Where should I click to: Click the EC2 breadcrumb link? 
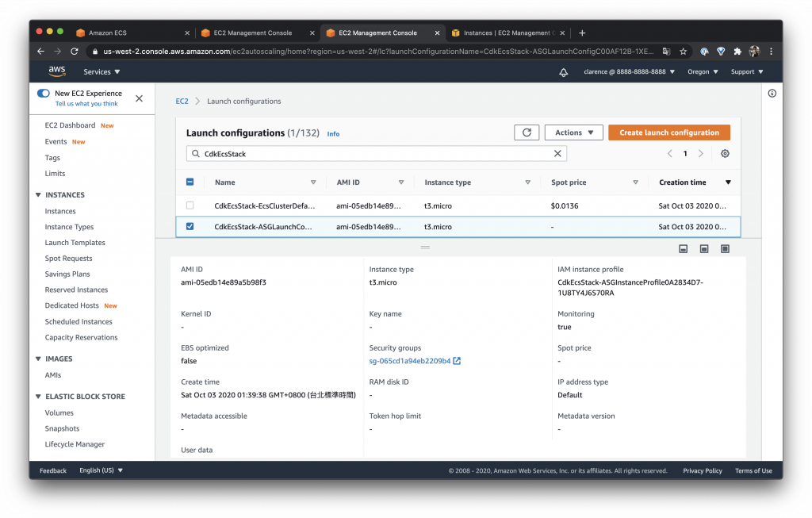[182, 101]
